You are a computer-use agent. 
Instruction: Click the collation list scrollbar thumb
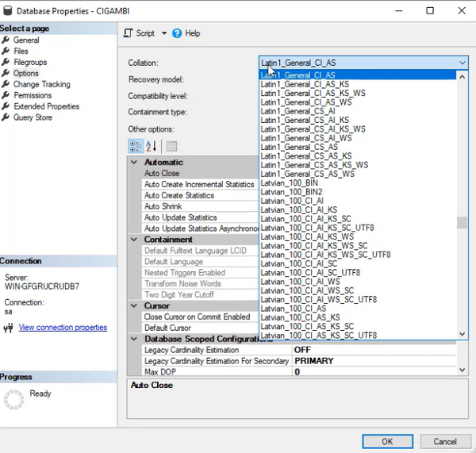(x=462, y=223)
